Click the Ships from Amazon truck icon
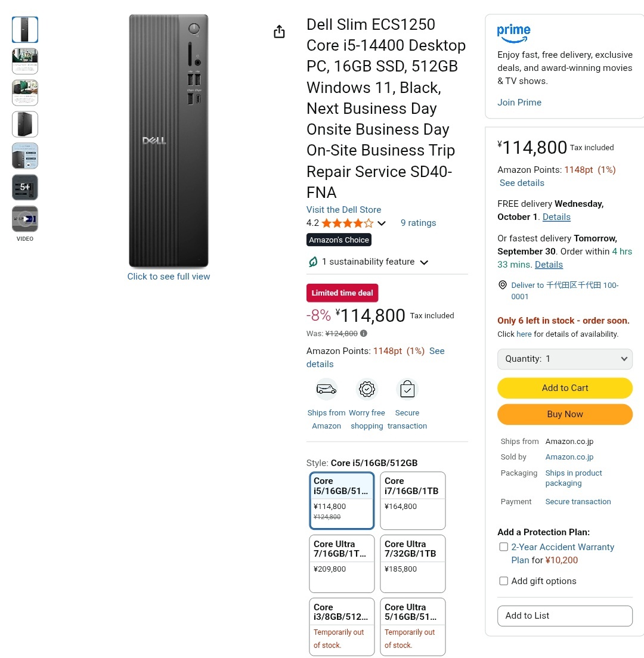Screen dimensions: 644x658 326,389
